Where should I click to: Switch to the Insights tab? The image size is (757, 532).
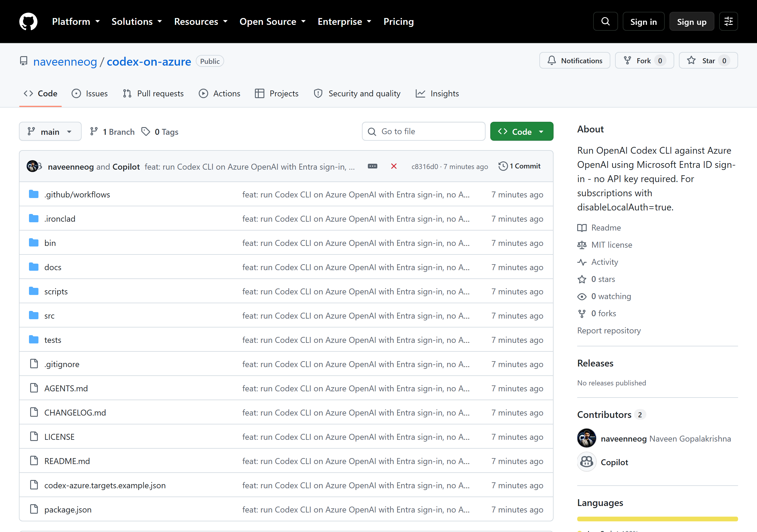pos(437,94)
